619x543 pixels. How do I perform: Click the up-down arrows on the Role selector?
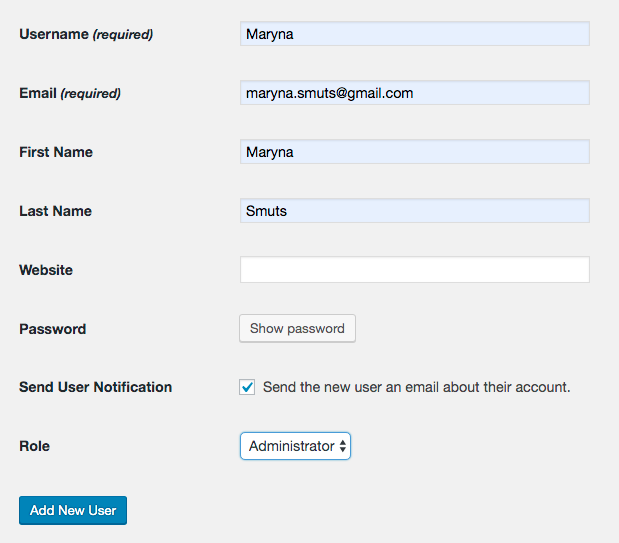click(343, 446)
